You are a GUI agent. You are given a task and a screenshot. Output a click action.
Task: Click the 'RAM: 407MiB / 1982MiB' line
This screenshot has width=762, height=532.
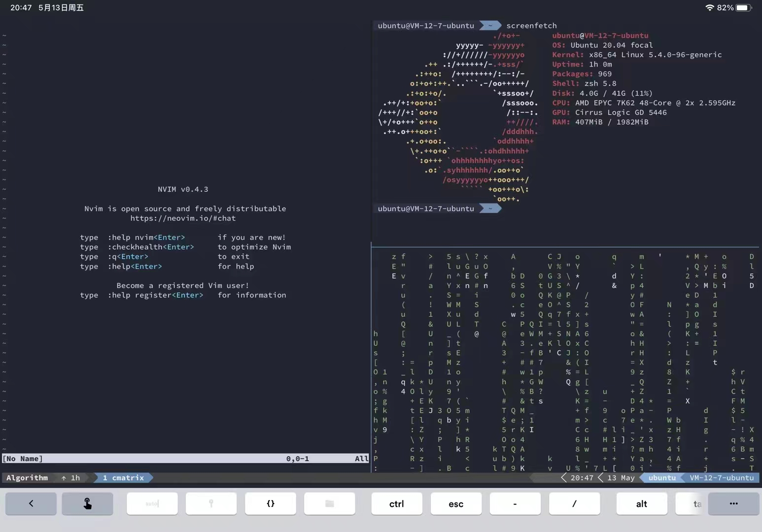pos(600,122)
